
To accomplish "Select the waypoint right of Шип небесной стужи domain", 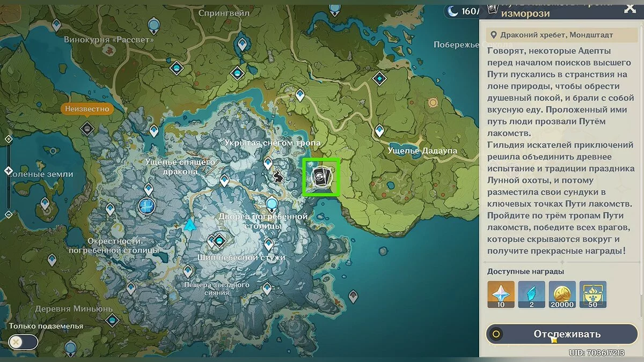I will tap(269, 245).
